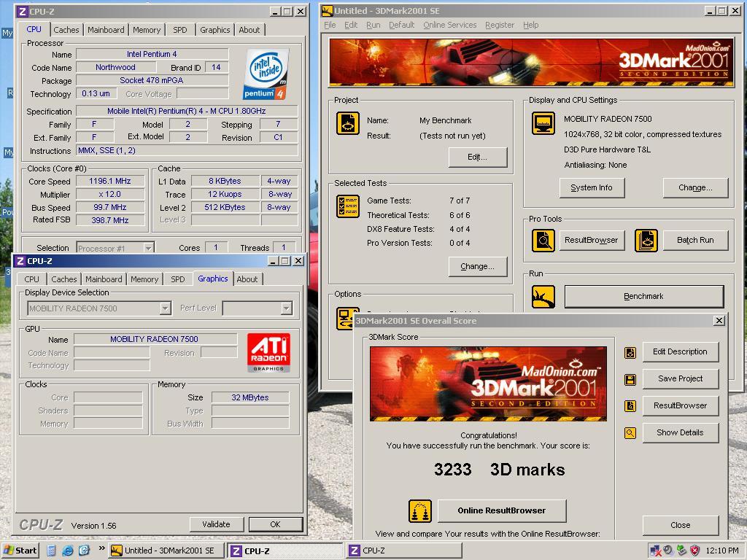Click Change... button in Display settings

click(x=695, y=187)
